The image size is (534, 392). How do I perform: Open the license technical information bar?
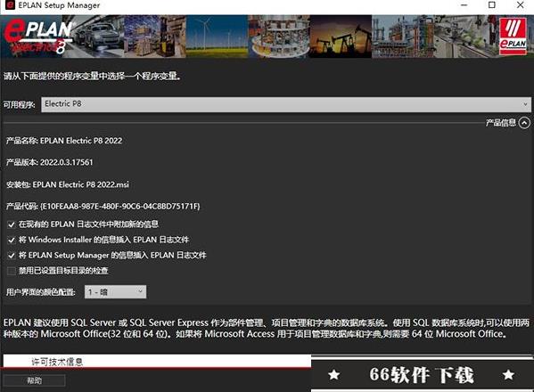click(157, 362)
